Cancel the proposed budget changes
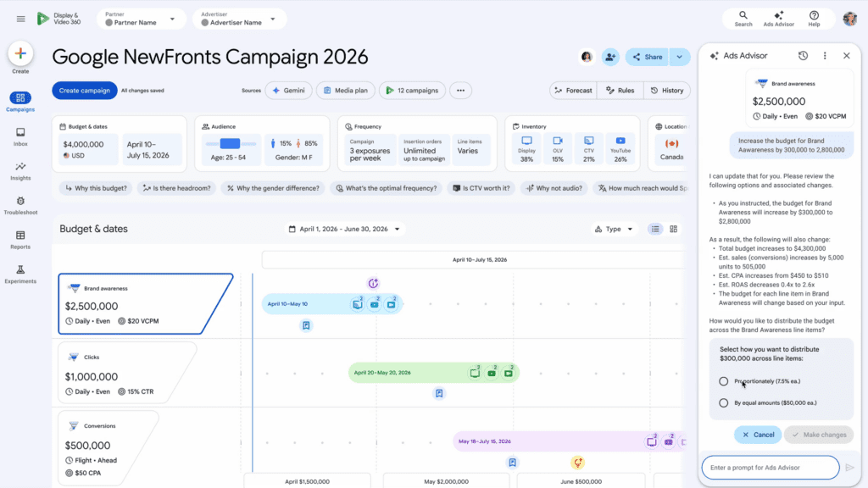 pos(757,434)
